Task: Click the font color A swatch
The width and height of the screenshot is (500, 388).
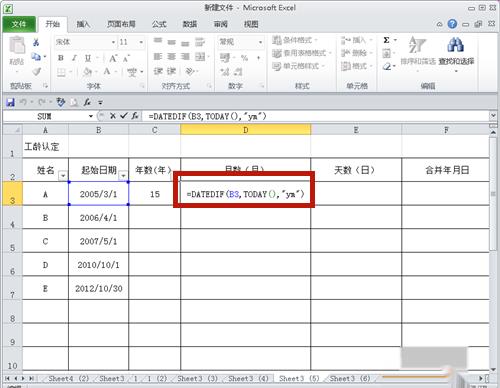Action: click(107, 71)
